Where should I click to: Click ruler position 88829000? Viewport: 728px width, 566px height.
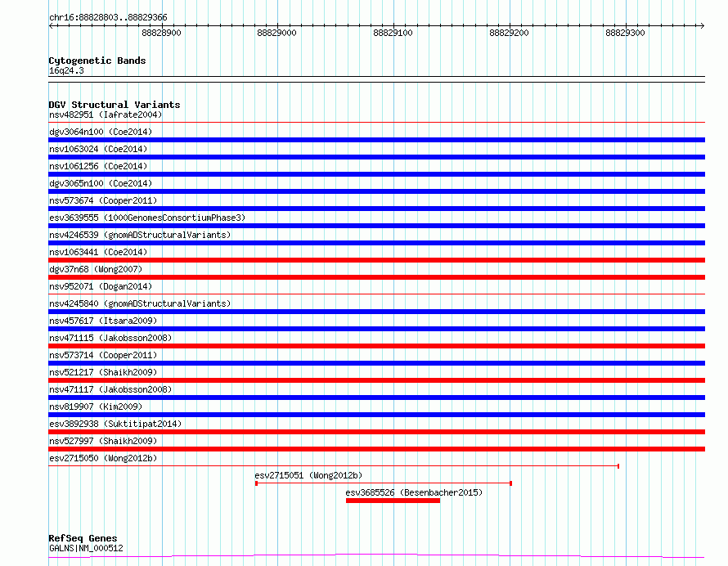coord(276,33)
